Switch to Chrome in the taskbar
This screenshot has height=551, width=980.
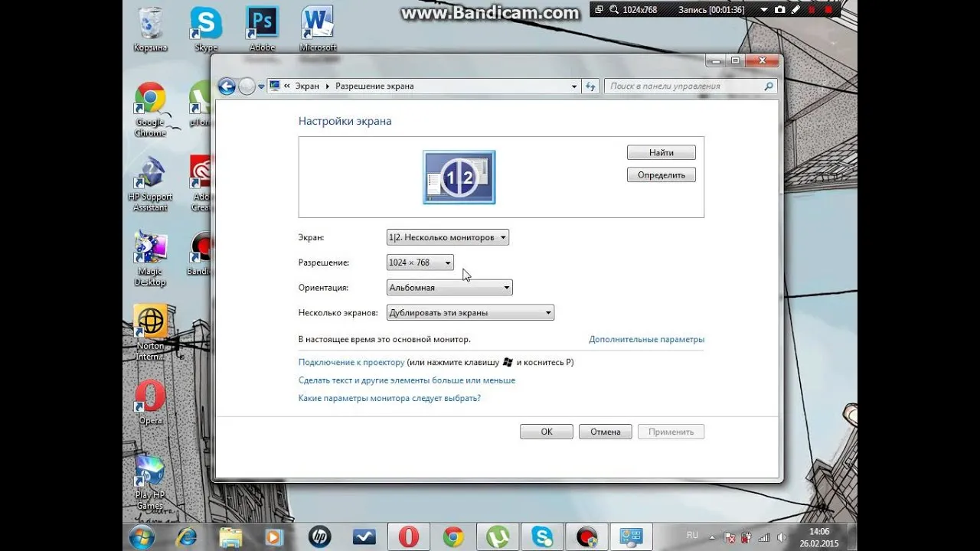tap(453, 537)
